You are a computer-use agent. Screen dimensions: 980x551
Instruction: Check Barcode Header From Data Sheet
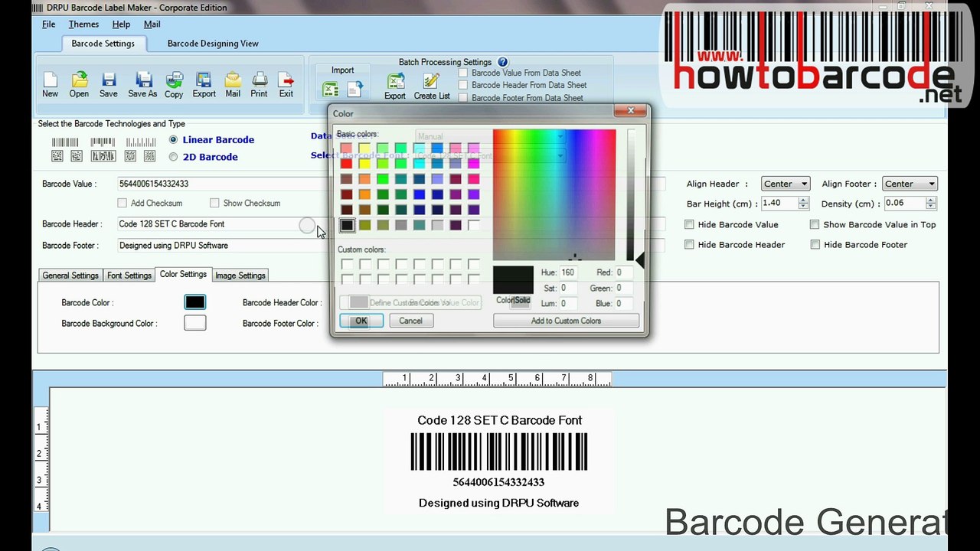tap(462, 85)
